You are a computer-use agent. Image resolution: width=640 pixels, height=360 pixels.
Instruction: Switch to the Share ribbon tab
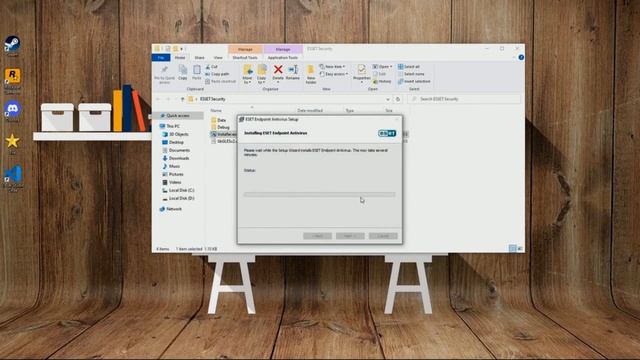[200, 58]
